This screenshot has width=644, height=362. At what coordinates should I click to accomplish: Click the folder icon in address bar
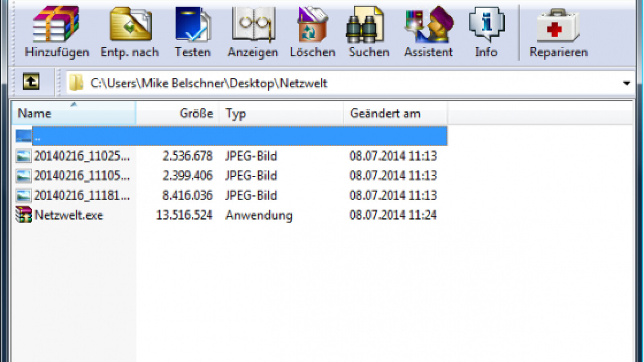coord(76,83)
